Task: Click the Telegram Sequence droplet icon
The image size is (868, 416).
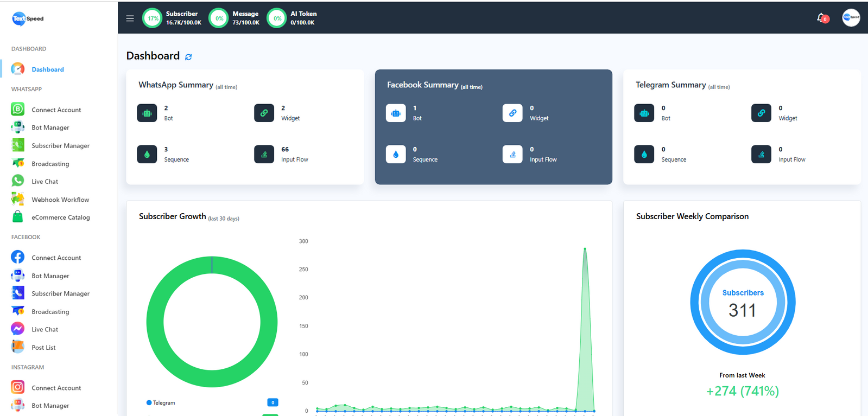Action: [644, 155]
